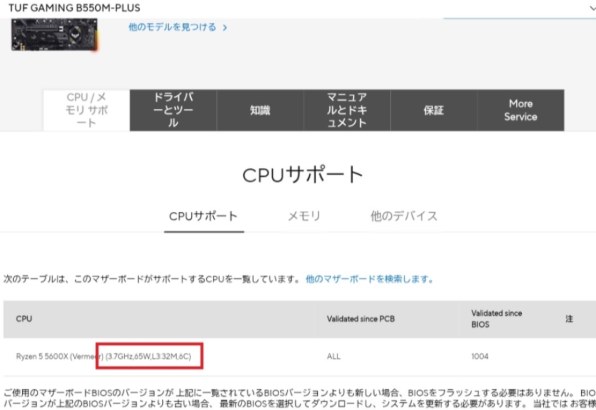
Task: Go to the 保証 tab
Action: click(x=434, y=110)
